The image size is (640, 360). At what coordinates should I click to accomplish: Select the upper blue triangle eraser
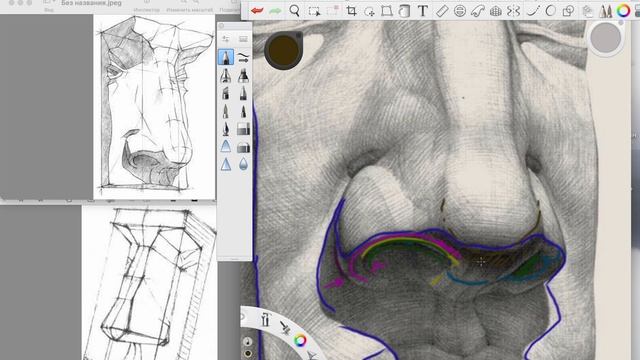(226, 147)
